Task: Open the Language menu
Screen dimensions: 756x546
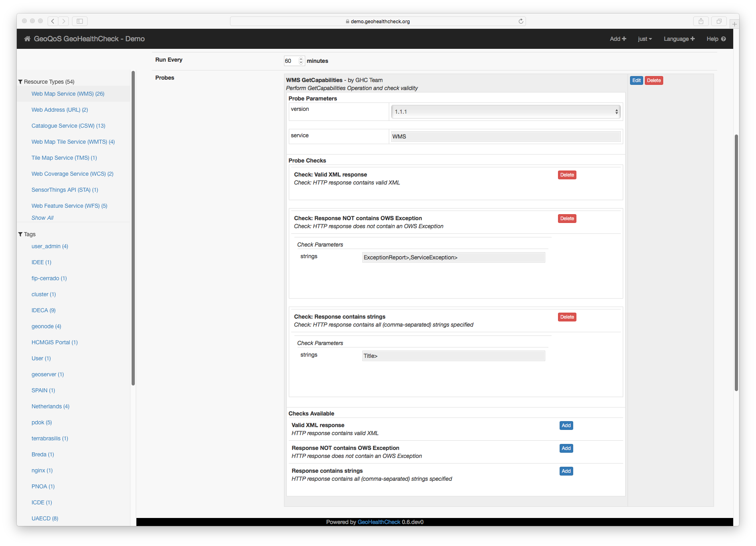Action: [679, 39]
